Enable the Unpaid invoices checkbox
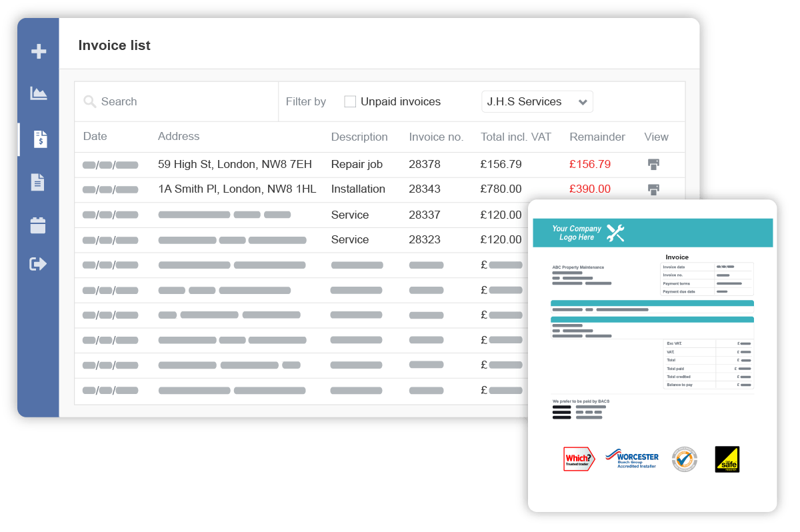This screenshot has height=532, width=800. click(x=350, y=101)
